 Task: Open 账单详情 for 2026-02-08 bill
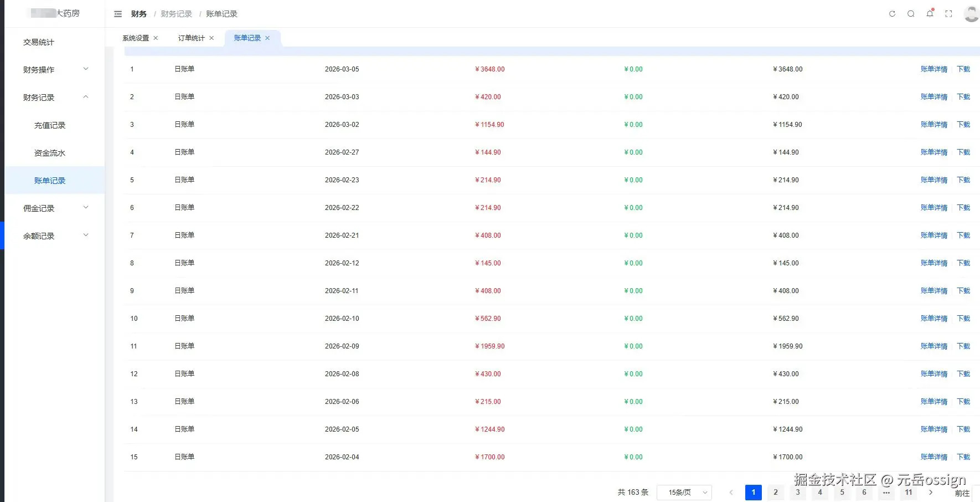(x=934, y=374)
